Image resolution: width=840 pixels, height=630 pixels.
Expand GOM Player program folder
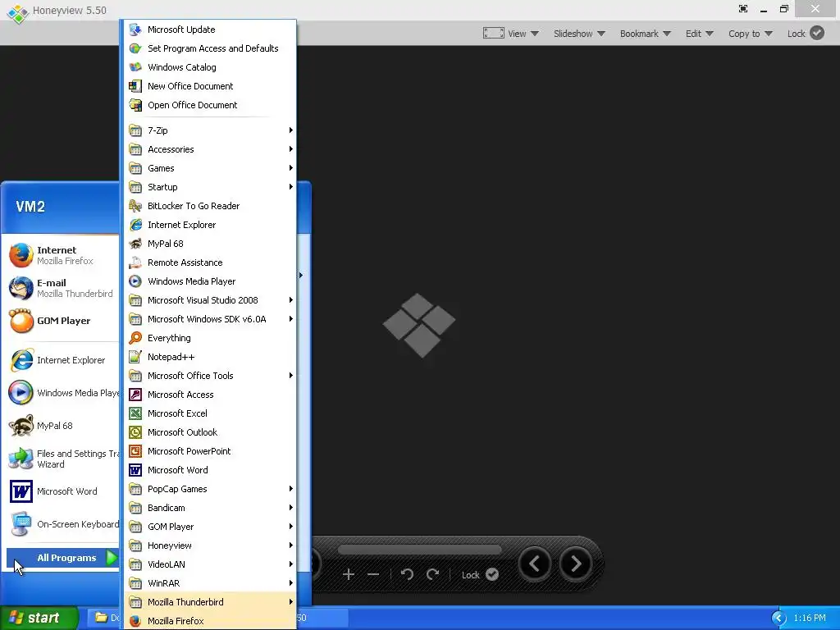tap(210, 527)
